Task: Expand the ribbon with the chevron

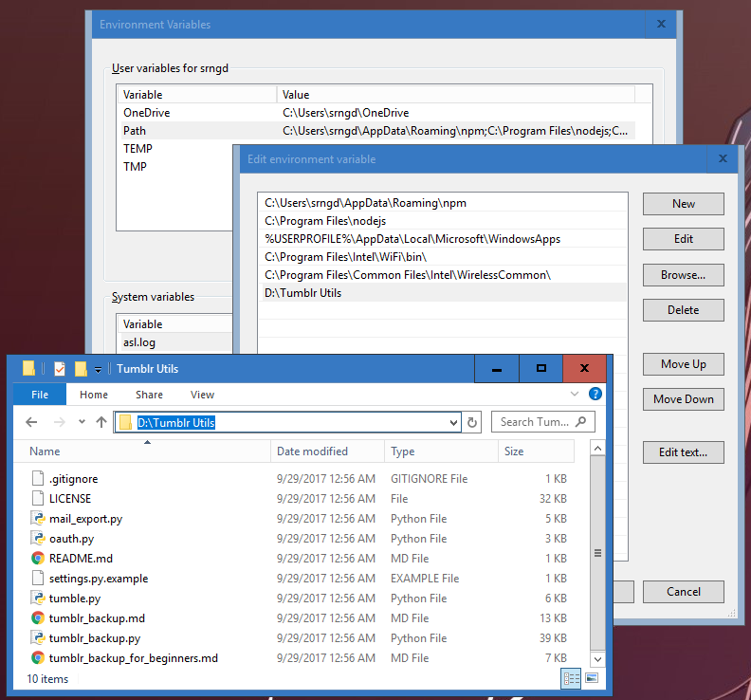Action: pyautogui.click(x=575, y=394)
